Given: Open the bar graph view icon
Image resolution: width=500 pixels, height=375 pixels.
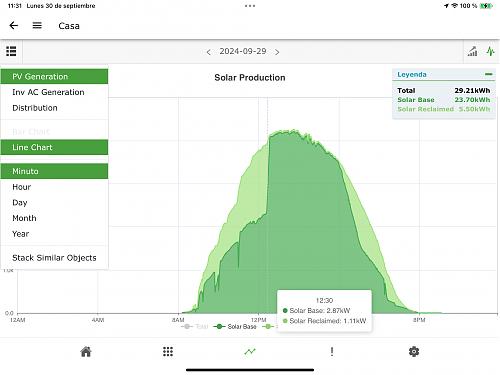Looking at the screenshot, I should [x=472, y=52].
